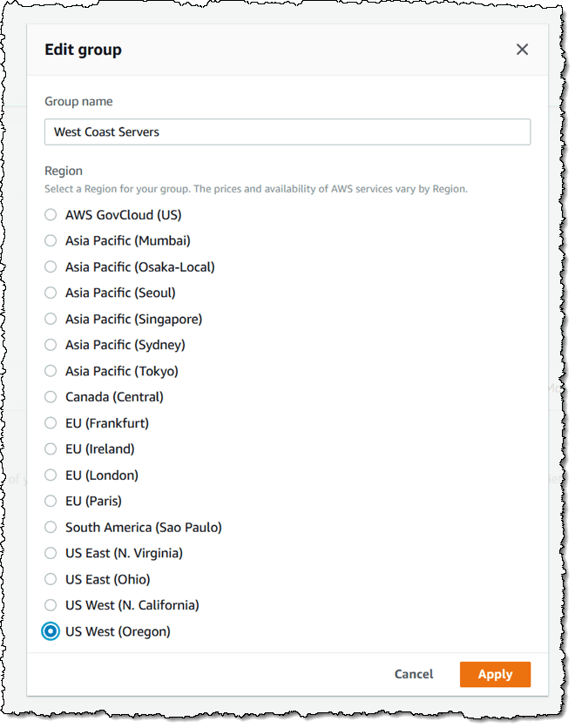This screenshot has height=728, width=575.
Task: Pick EU (Ireland) region option
Action: click(x=50, y=448)
